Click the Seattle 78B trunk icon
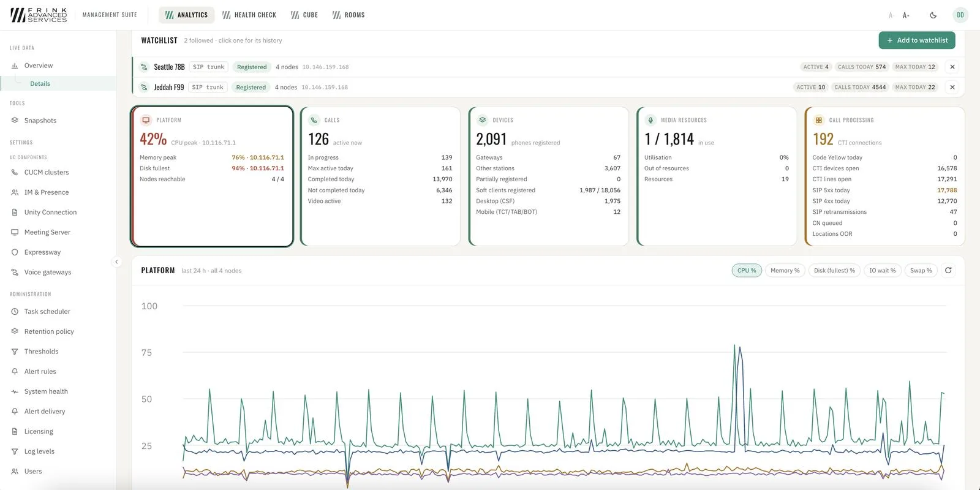Screen dimensions: 980x490 [144, 67]
